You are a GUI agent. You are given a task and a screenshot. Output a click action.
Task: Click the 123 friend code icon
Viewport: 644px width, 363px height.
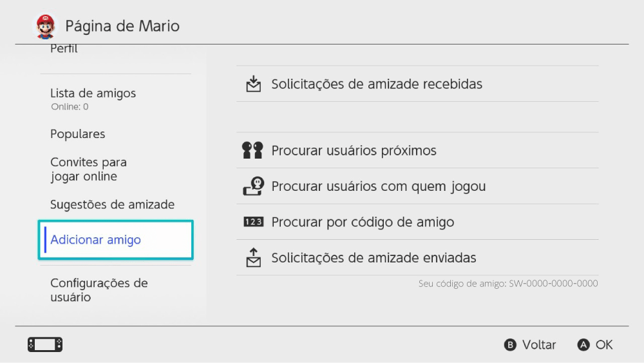click(253, 222)
